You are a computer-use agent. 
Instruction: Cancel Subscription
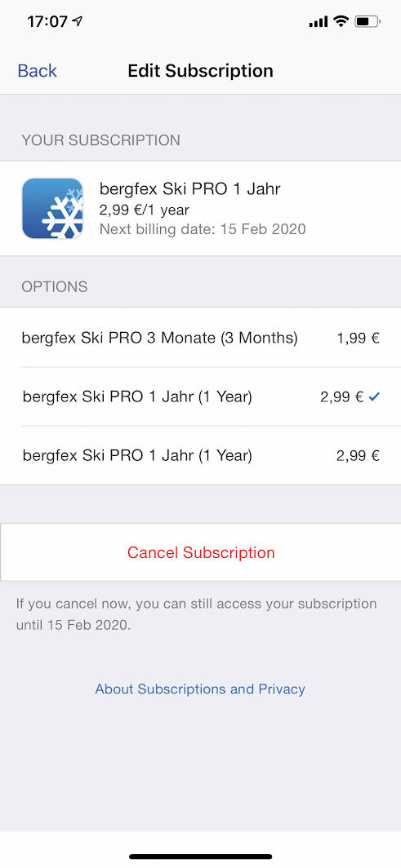201,552
